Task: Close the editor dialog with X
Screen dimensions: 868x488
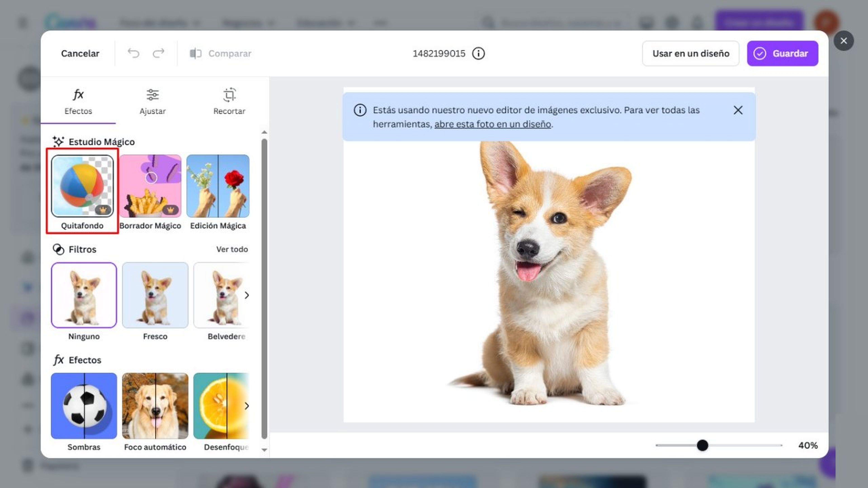Action: [843, 41]
